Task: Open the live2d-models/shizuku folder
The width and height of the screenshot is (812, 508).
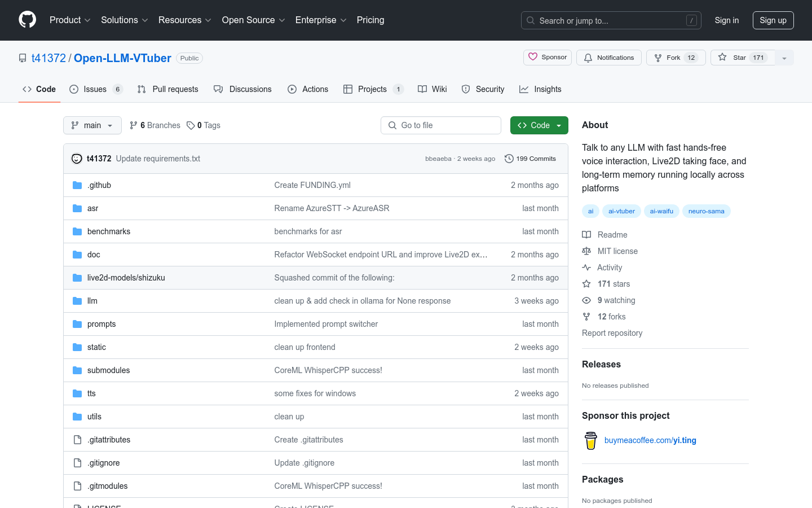Action: point(126,278)
